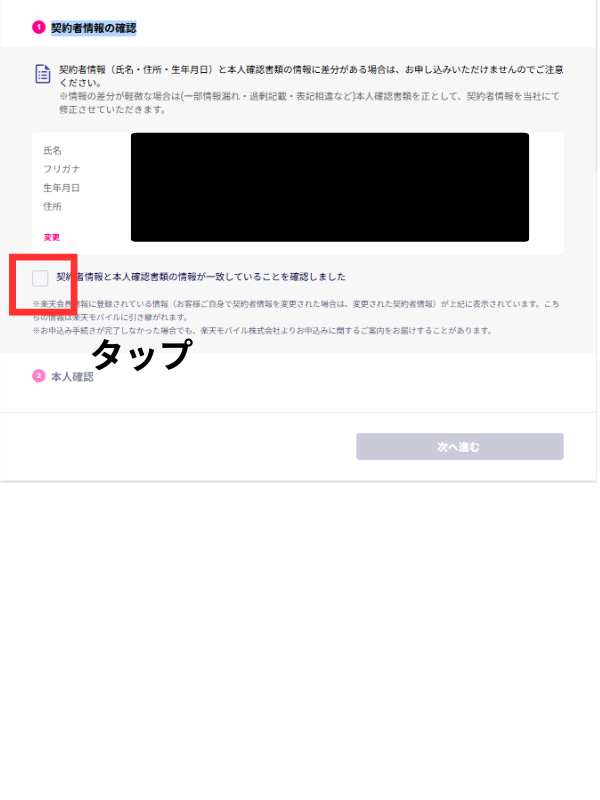Screen dimensions: 600x800
Task: Click the 次へ進む button
Action: (460, 446)
